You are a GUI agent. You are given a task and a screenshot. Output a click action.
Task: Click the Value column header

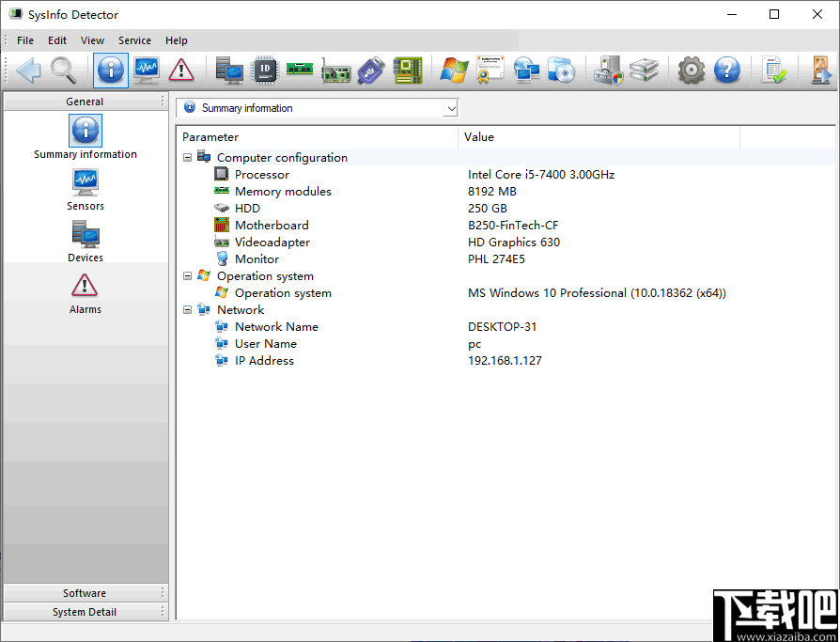point(599,137)
